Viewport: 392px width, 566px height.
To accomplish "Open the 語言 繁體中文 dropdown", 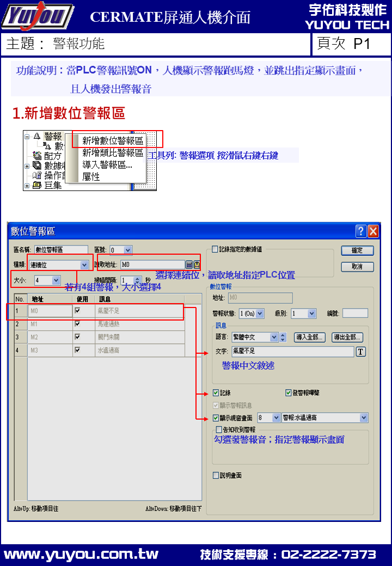I will [274, 337].
